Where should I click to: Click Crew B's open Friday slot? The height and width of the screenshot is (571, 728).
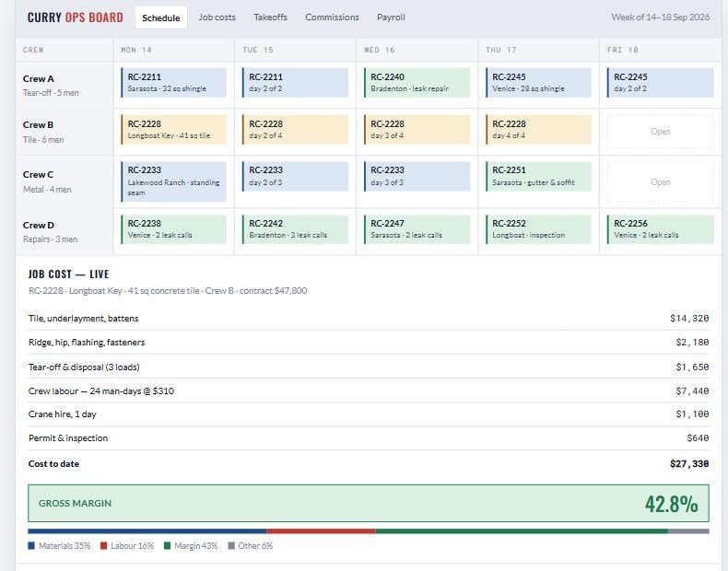point(660,132)
